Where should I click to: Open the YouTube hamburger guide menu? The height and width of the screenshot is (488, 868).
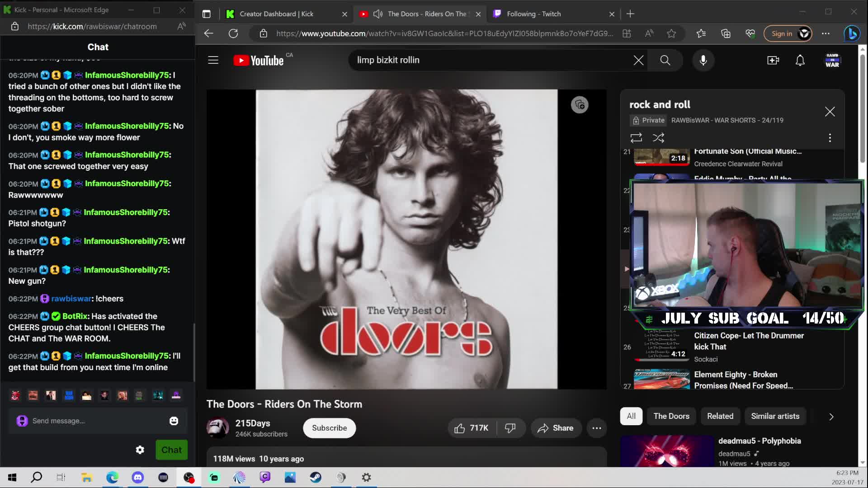[213, 60]
